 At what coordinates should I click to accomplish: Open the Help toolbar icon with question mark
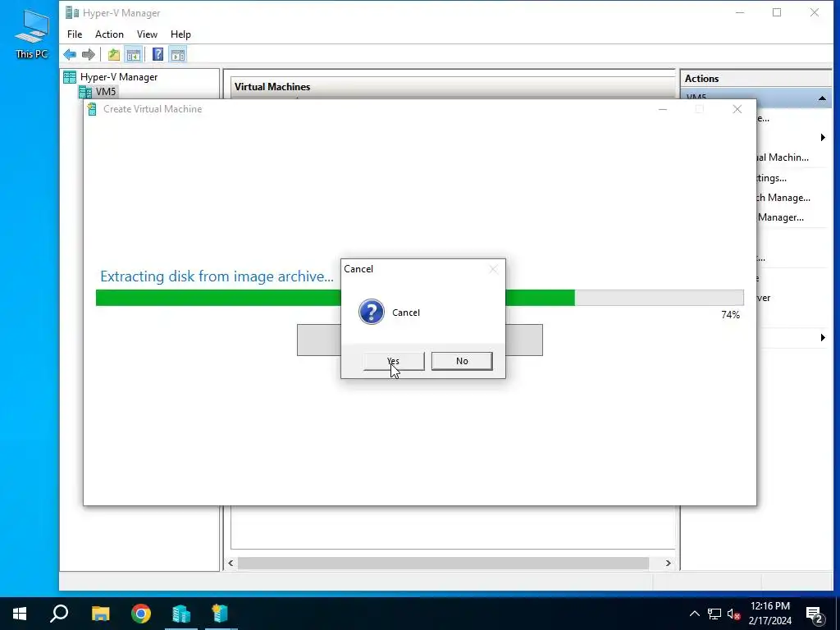click(158, 54)
